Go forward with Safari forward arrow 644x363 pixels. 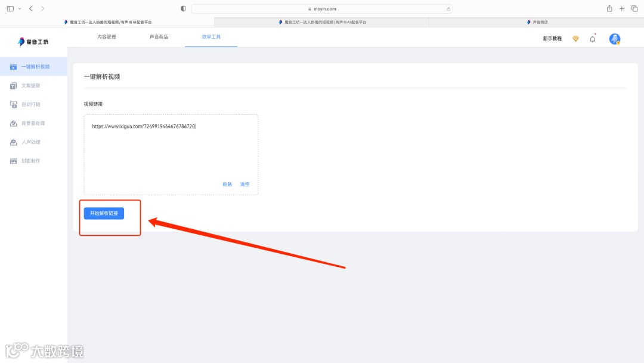click(x=43, y=8)
